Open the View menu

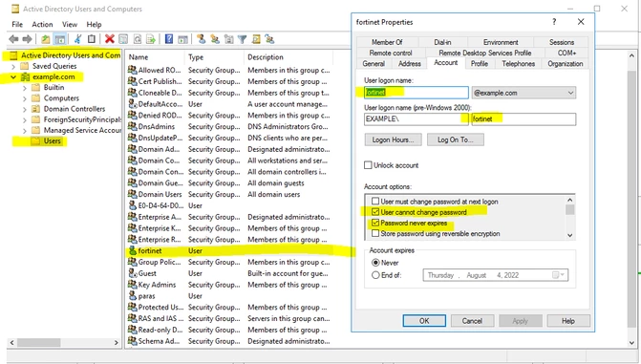(70, 25)
